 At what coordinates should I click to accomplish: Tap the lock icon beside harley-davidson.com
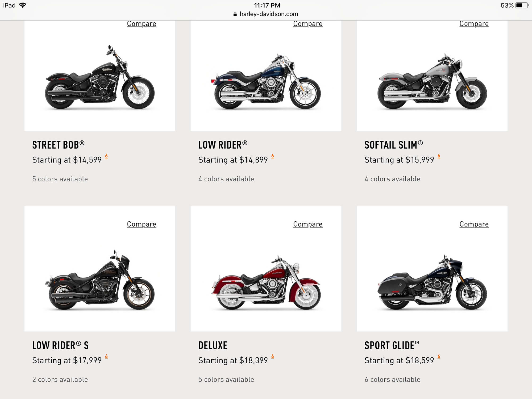[x=235, y=14]
